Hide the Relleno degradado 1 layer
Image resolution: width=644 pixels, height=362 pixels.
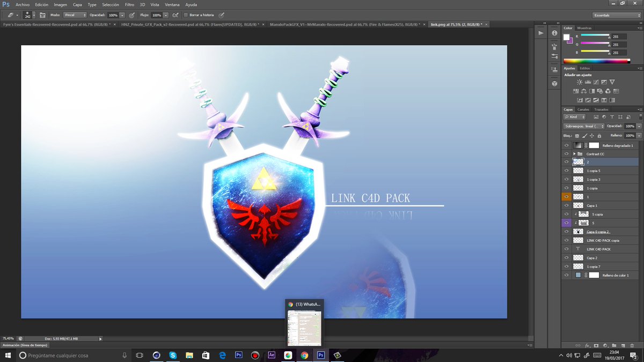[566, 145]
